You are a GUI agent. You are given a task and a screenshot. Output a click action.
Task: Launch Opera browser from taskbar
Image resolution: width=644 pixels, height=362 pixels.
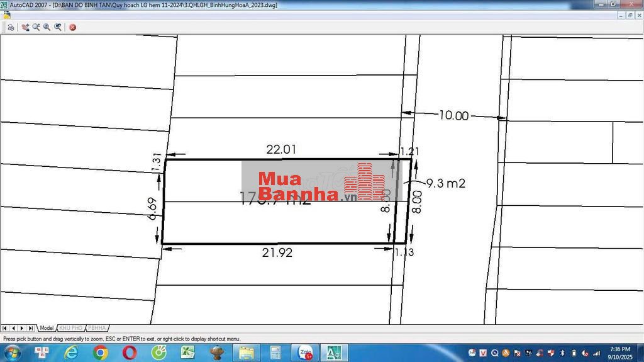(130, 353)
